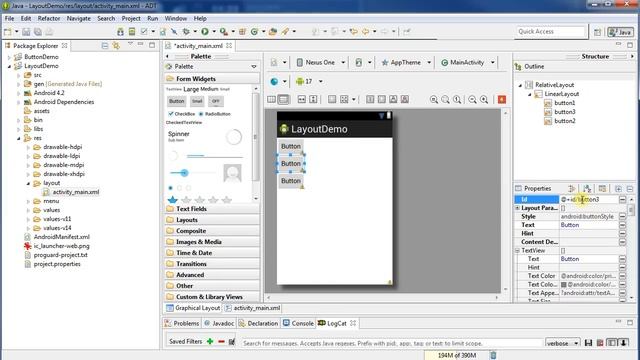Click the New Java Class green icon
This screenshot has width=640, height=360.
click(254, 32)
